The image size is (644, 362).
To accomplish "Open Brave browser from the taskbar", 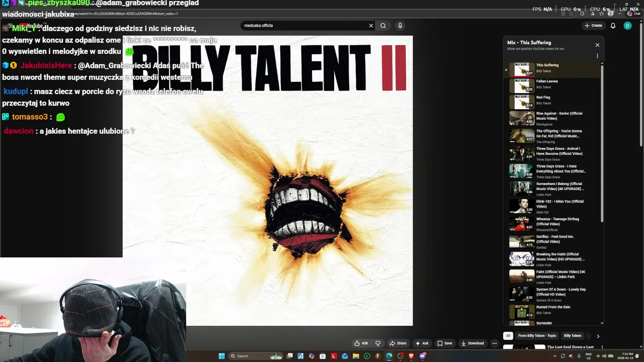I will [x=412, y=356].
